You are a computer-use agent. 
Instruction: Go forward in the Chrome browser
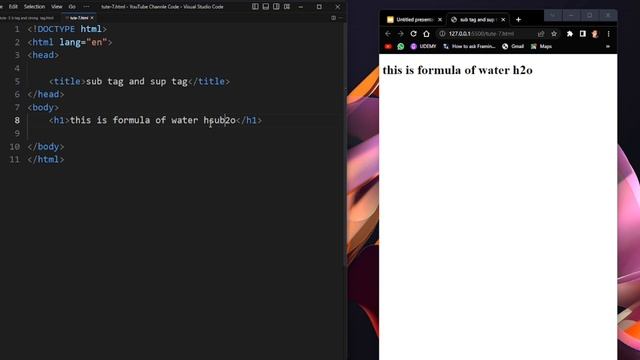click(400, 34)
